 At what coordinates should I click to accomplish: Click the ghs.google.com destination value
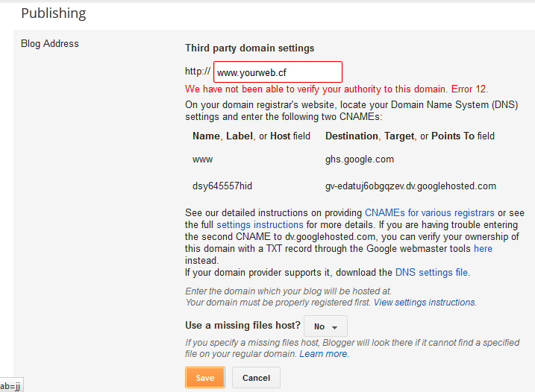coord(360,159)
